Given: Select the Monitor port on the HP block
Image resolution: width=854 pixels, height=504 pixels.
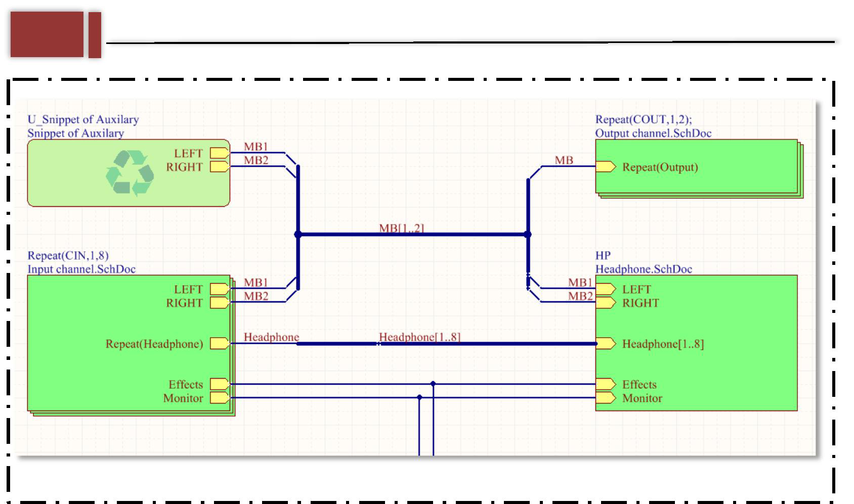Looking at the screenshot, I should (x=606, y=398).
